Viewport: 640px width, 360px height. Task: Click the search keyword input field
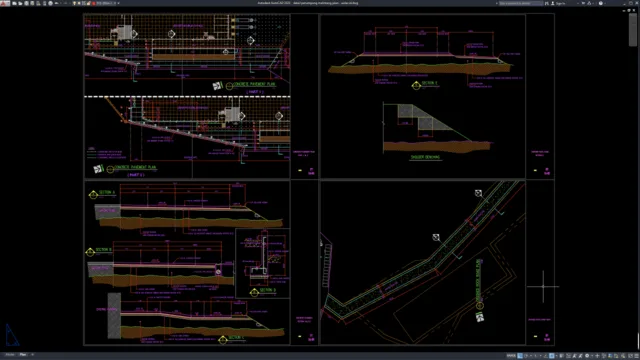pos(521,3)
